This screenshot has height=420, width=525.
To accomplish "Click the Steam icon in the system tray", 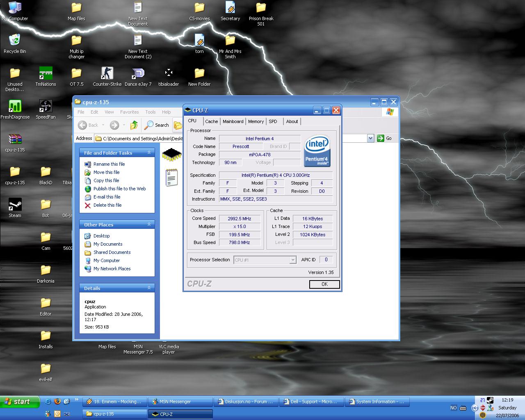I will (x=490, y=400).
